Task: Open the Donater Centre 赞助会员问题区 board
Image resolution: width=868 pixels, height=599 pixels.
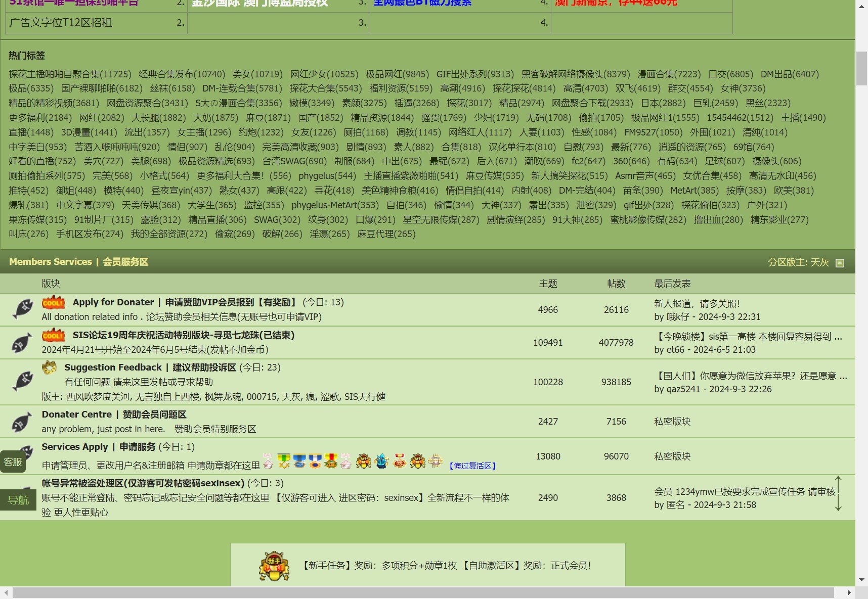Action: [114, 414]
